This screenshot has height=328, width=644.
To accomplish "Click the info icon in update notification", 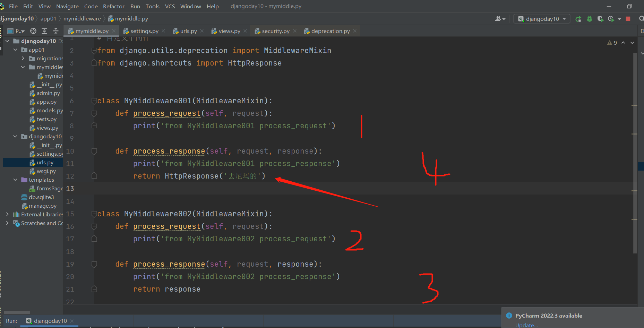I will point(509,316).
